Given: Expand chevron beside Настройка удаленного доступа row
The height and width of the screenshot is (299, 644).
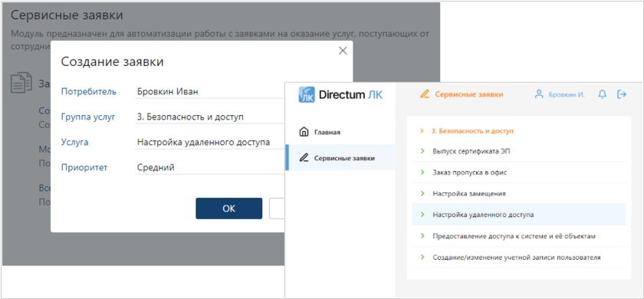Looking at the screenshot, I should tap(422, 215).
